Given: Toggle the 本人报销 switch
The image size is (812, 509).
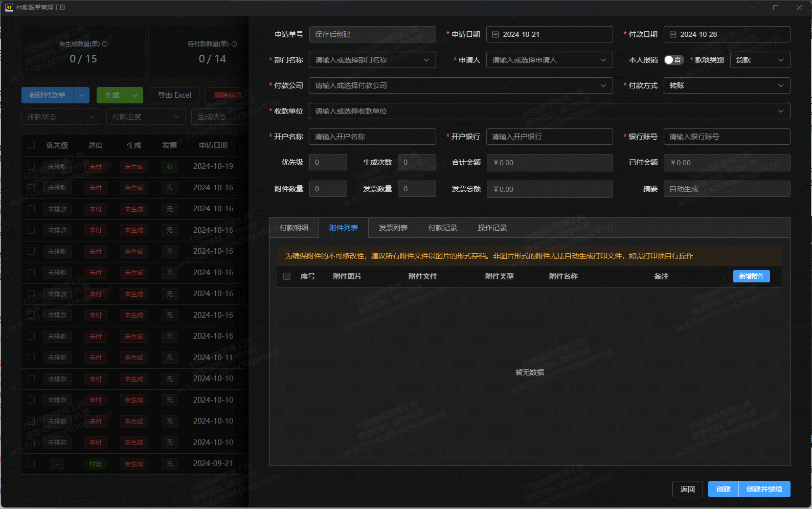Looking at the screenshot, I should point(673,60).
